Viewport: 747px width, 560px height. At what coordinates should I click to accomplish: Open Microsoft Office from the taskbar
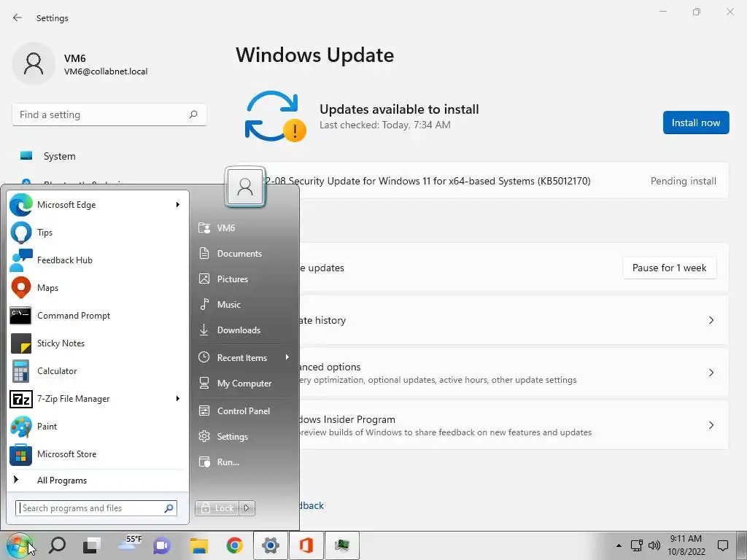point(306,545)
